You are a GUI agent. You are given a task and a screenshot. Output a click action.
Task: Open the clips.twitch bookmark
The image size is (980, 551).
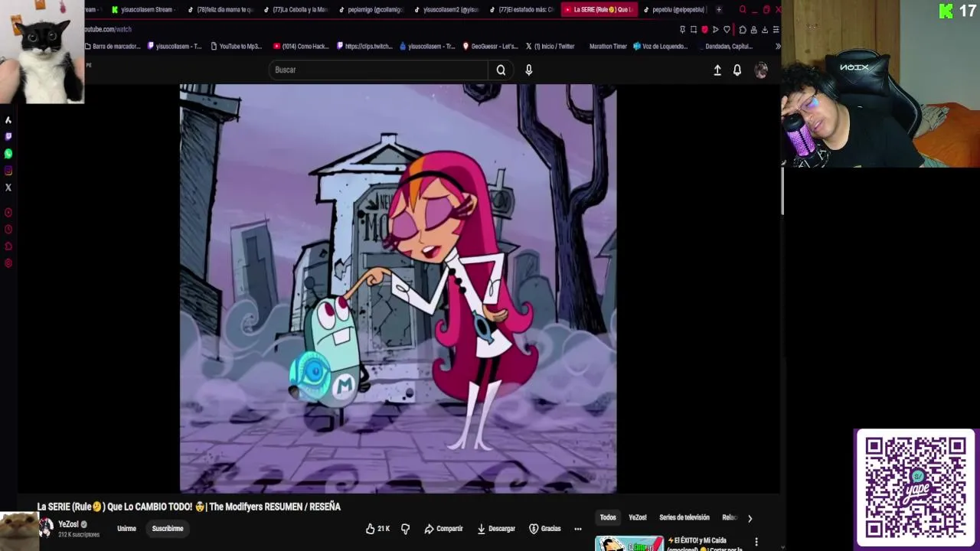pyautogui.click(x=364, y=47)
